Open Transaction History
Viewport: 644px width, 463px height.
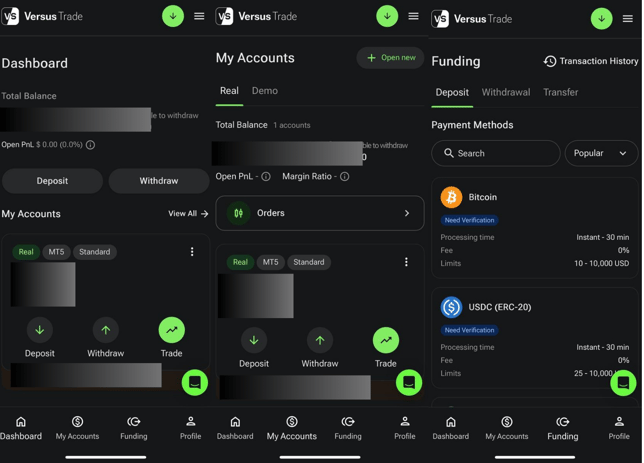tap(591, 61)
